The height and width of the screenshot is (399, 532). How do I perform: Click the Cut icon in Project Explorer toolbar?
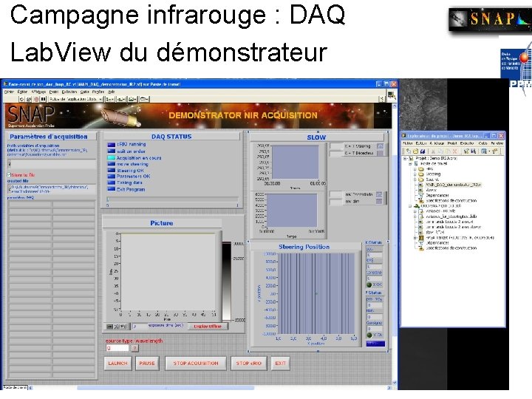tap(433, 151)
